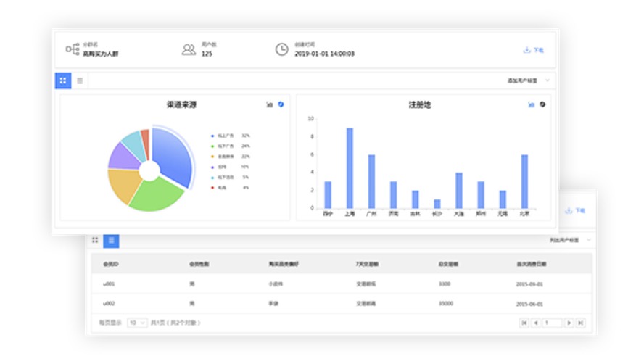The image size is (636, 364).
Task: Click the green legend dot for 24%
Action: pos(212,146)
